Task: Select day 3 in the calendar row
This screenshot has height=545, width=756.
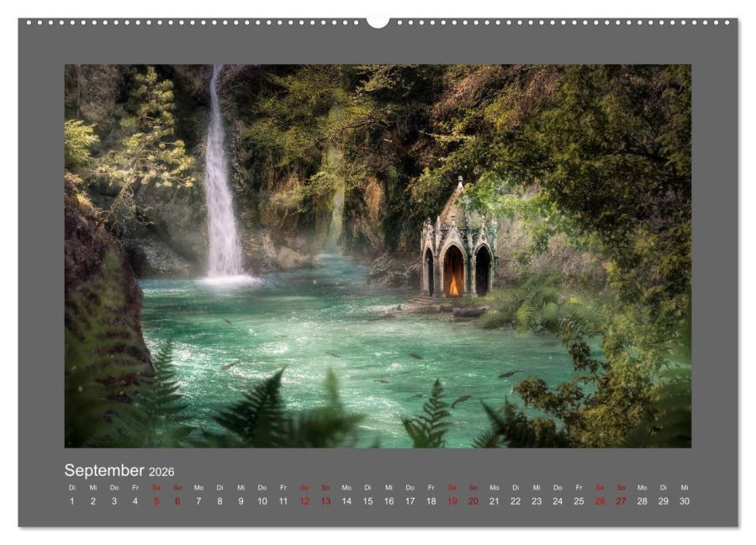Action: (114, 501)
